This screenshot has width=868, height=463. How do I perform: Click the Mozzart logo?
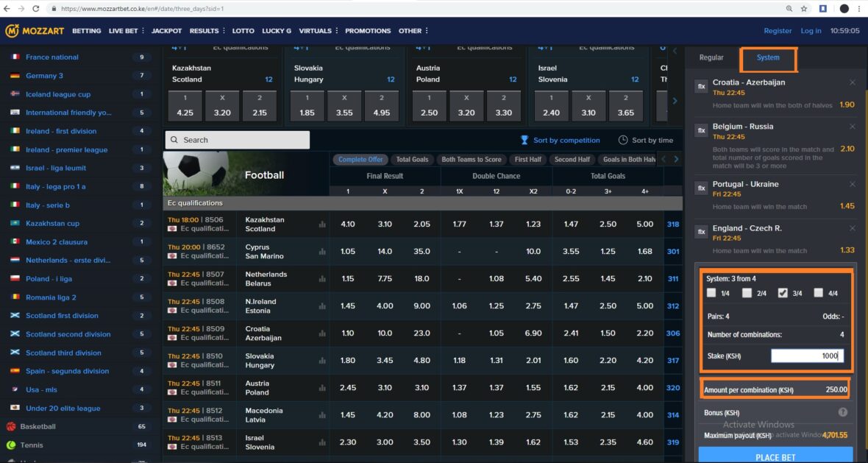coord(35,31)
